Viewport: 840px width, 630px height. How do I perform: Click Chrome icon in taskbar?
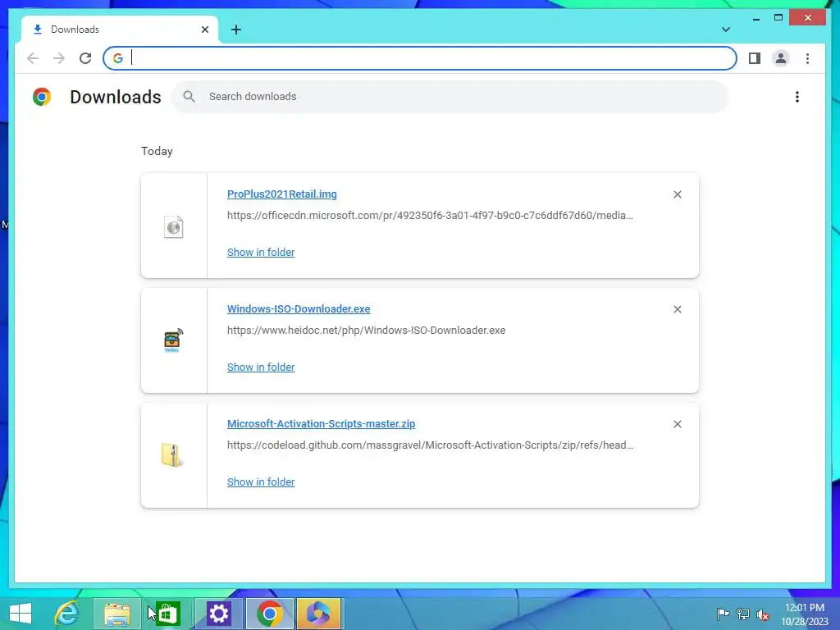tap(269, 614)
